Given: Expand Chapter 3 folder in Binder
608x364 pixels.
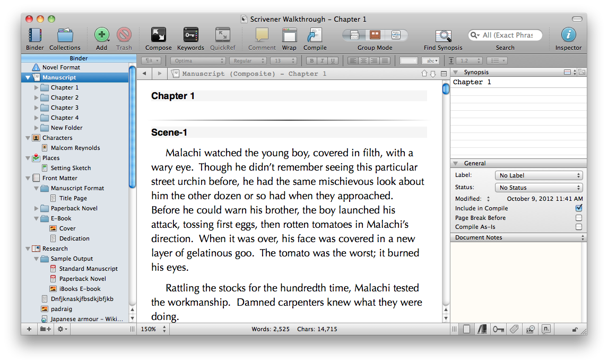Looking at the screenshot, I should click(36, 108).
